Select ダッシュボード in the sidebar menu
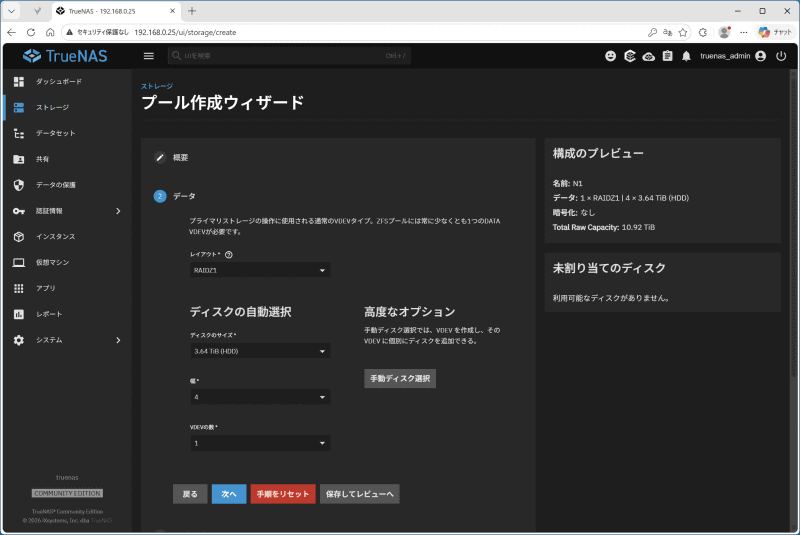The height and width of the screenshot is (535, 800). click(59, 82)
